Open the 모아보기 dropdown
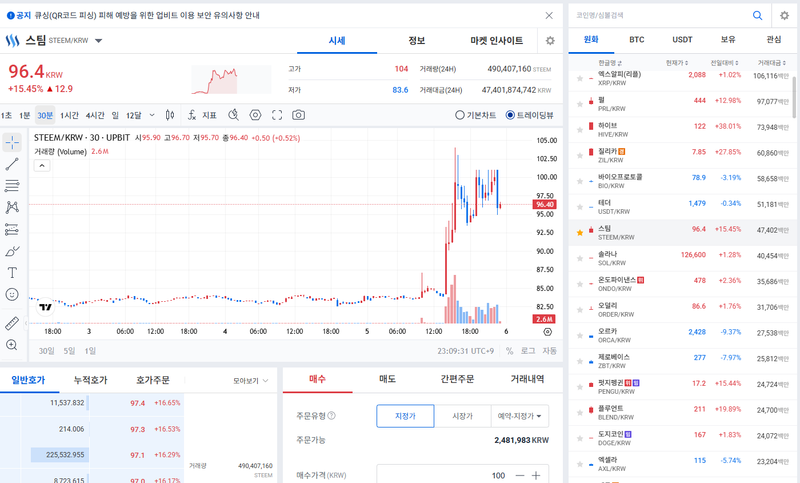This screenshot has height=483, width=800. coord(251,381)
